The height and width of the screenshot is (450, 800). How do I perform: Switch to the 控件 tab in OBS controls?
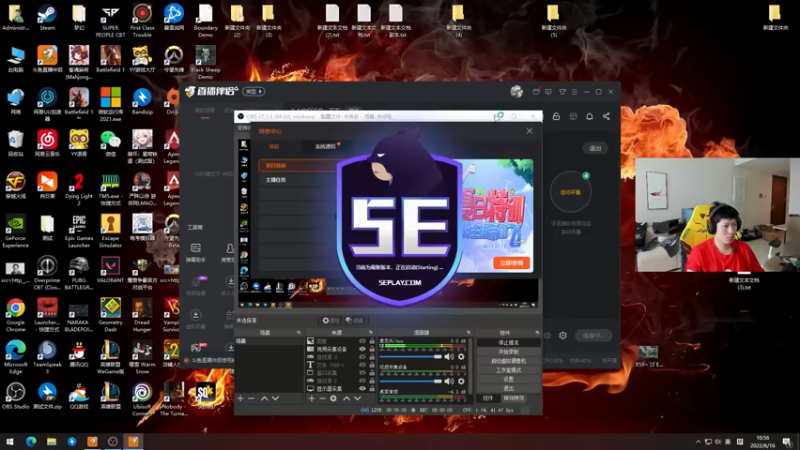point(488,398)
